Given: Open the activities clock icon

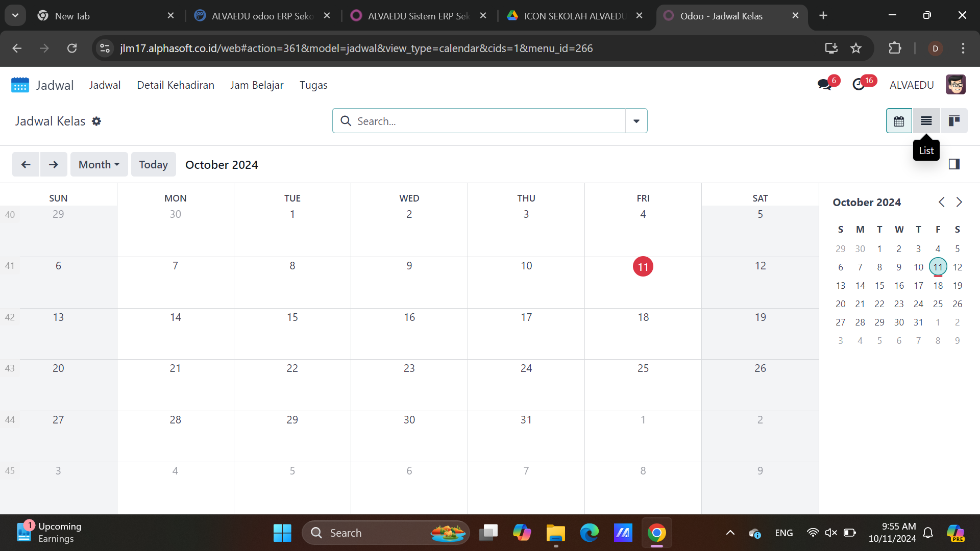Looking at the screenshot, I should pos(859,85).
